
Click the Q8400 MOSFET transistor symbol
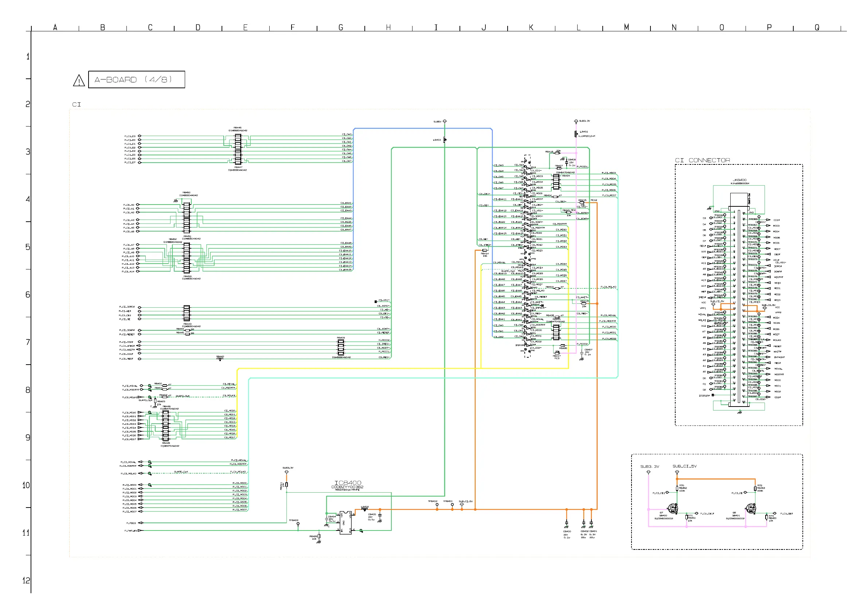coord(673,508)
